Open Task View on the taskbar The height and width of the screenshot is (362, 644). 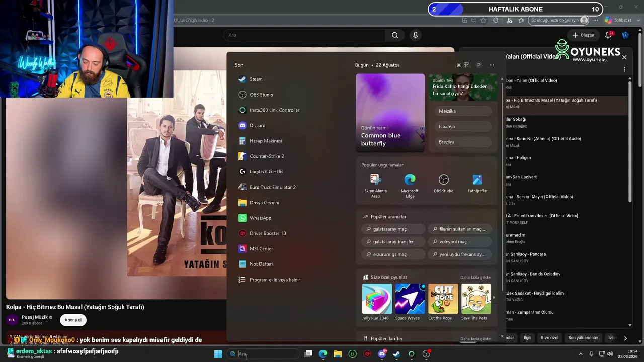click(308, 354)
